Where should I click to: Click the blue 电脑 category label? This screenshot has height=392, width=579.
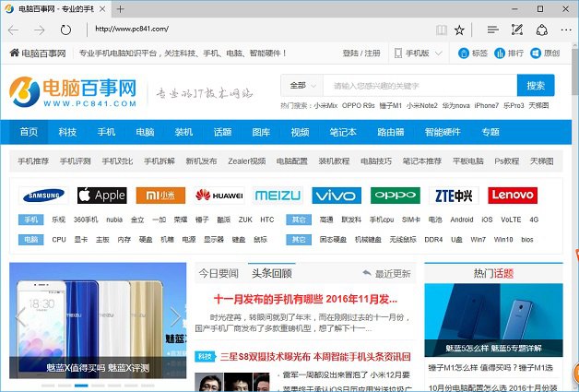[31, 240]
